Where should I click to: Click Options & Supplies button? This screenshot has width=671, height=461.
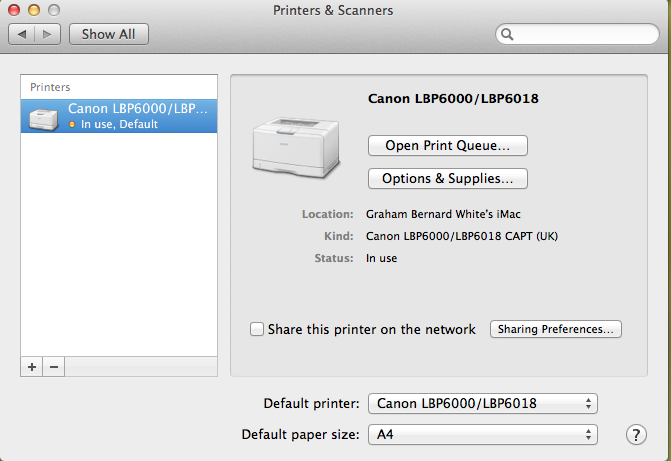448,179
